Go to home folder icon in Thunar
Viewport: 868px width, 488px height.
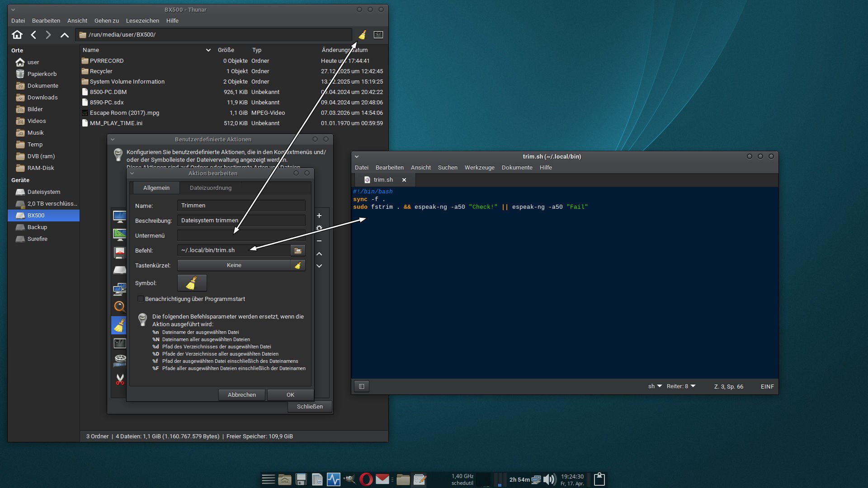[x=17, y=35]
